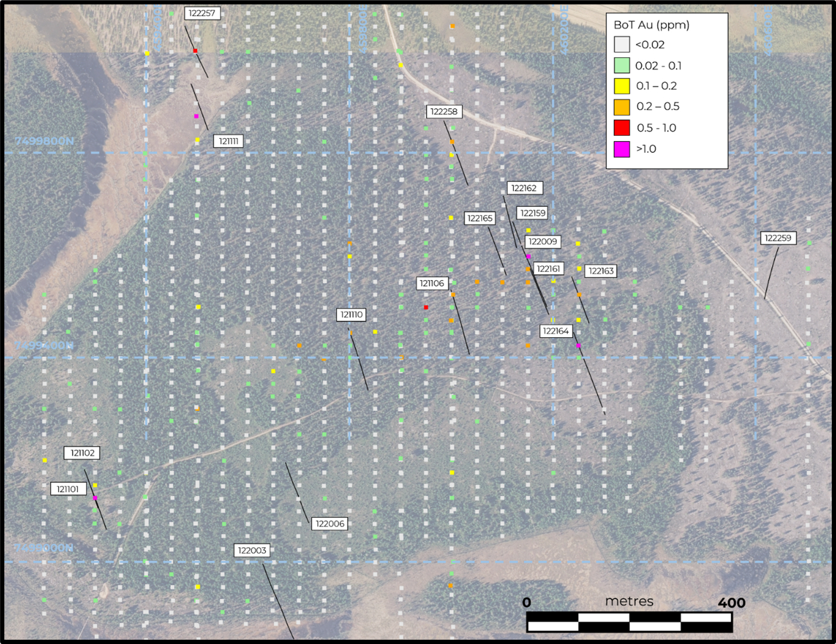836x644 pixels.
Task: Click the BoT Au (ppm) legend title
Action: click(x=651, y=25)
